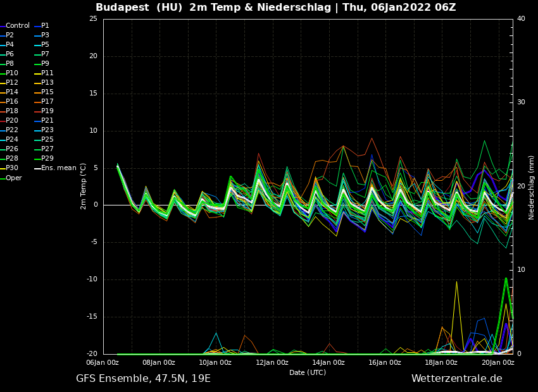
Task: Click the P20 red line swatch
Action: 3,121
